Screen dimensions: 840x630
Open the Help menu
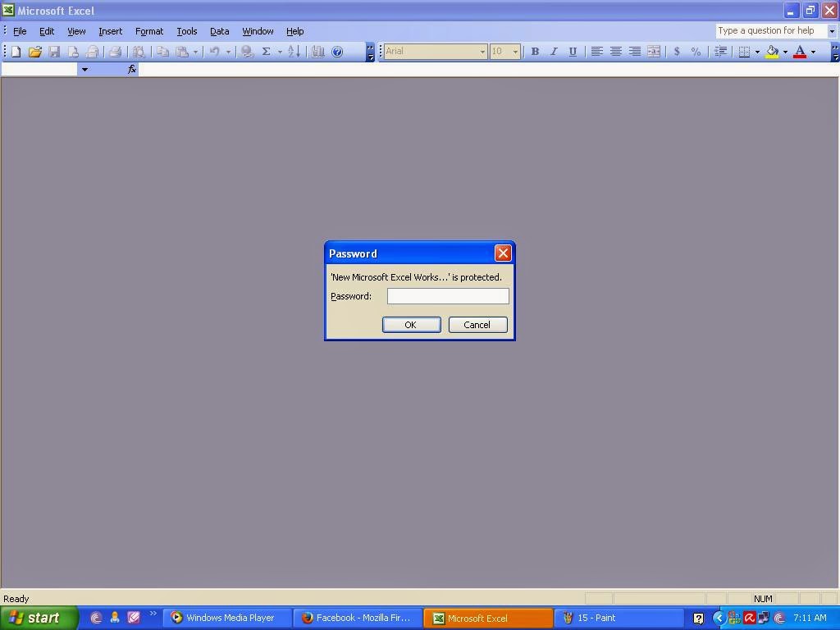click(294, 31)
